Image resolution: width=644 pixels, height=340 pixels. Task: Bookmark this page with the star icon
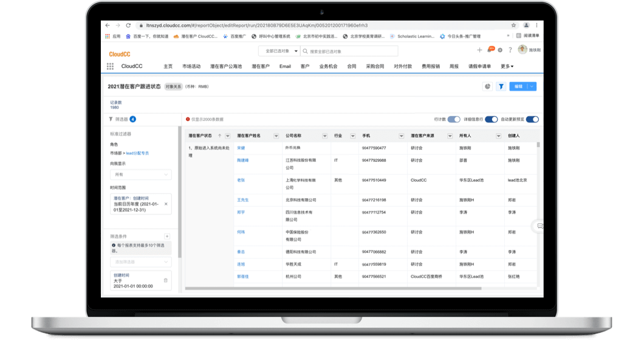pyautogui.click(x=513, y=26)
